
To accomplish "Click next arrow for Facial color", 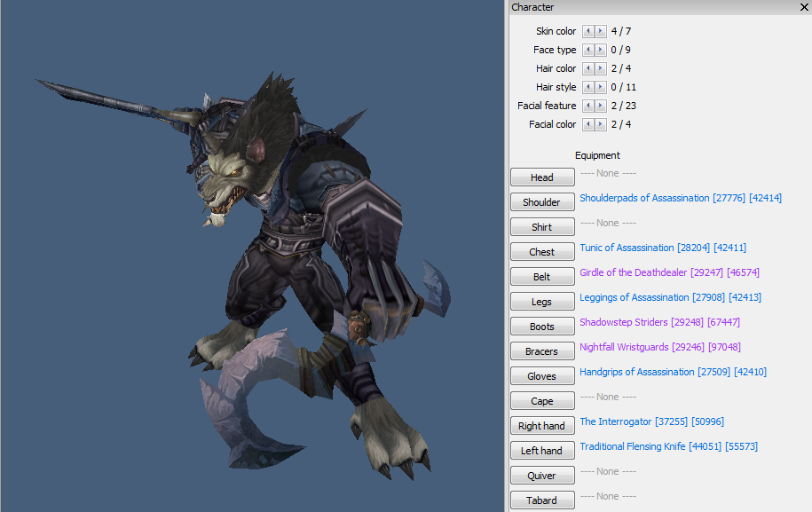I will click(600, 124).
